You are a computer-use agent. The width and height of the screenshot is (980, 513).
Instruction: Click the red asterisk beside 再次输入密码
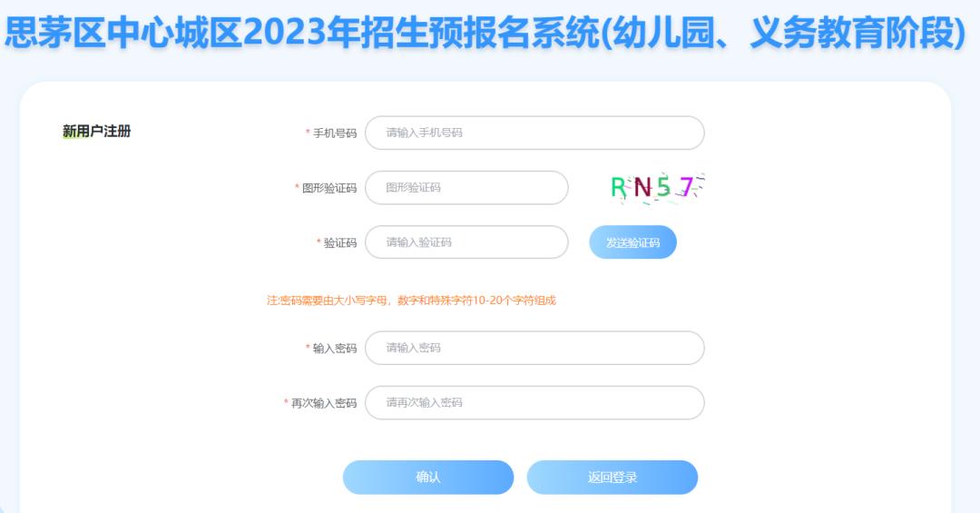[286, 403]
